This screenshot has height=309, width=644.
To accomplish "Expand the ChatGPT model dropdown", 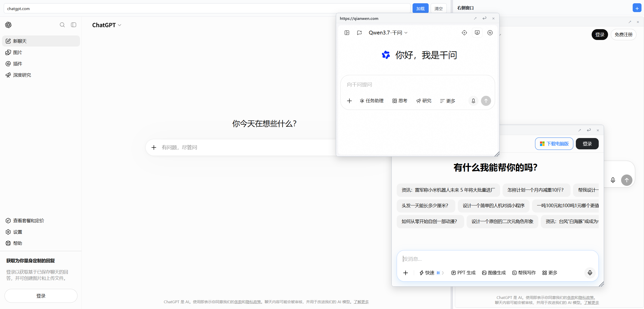I will point(107,25).
